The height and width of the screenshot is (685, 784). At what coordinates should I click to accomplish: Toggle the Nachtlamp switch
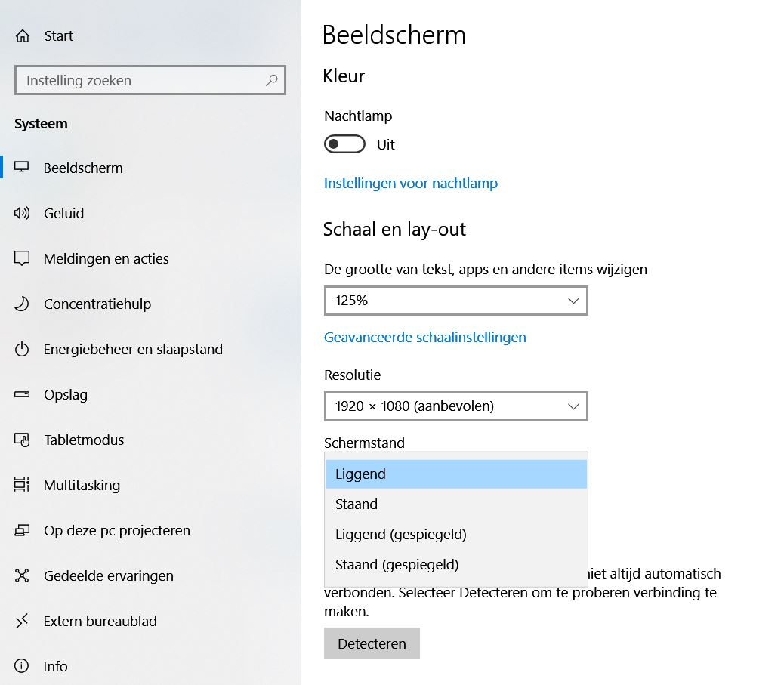pyautogui.click(x=344, y=144)
